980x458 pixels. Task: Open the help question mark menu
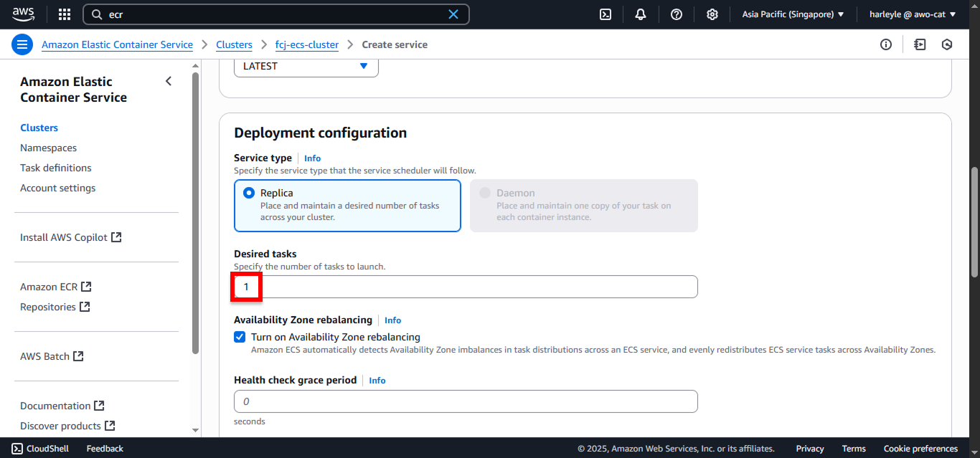tap(677, 14)
